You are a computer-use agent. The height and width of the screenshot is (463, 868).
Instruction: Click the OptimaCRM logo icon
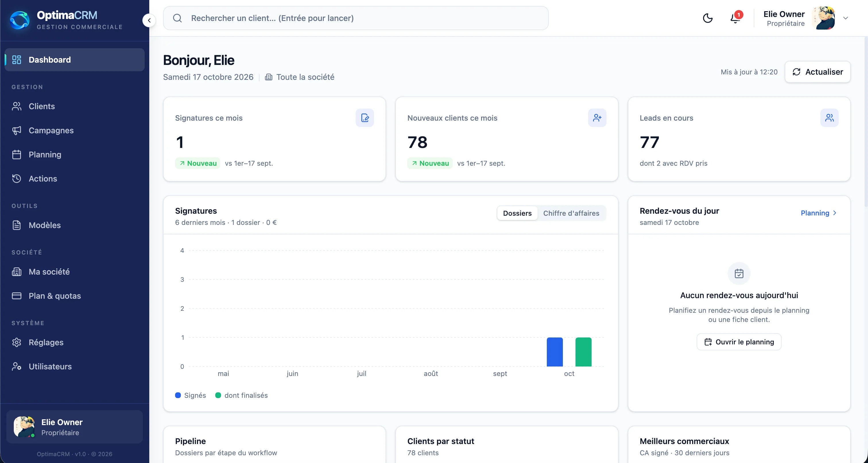click(x=20, y=20)
